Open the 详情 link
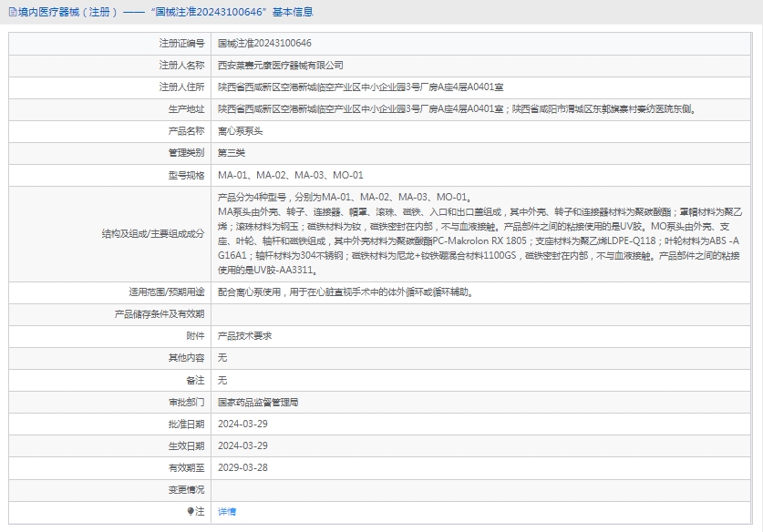This screenshot has width=763, height=532. coord(227,512)
